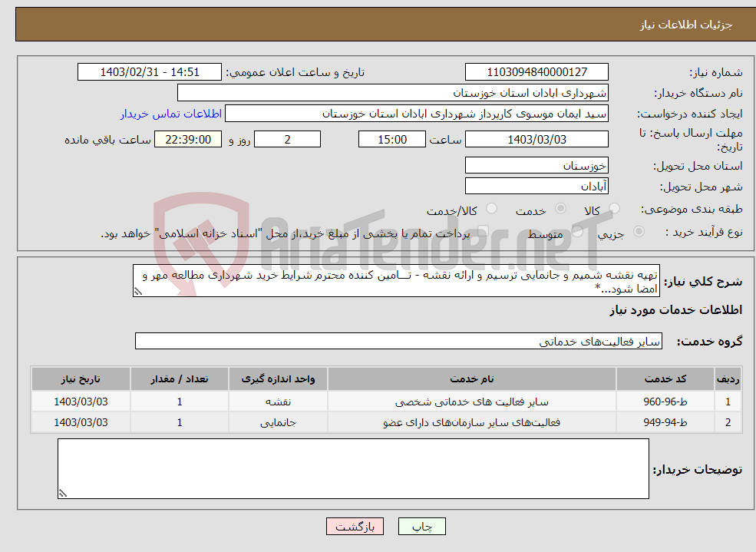Click the گروه خدمت field سایر فعالیت‌های خدماتی

[x=398, y=342]
